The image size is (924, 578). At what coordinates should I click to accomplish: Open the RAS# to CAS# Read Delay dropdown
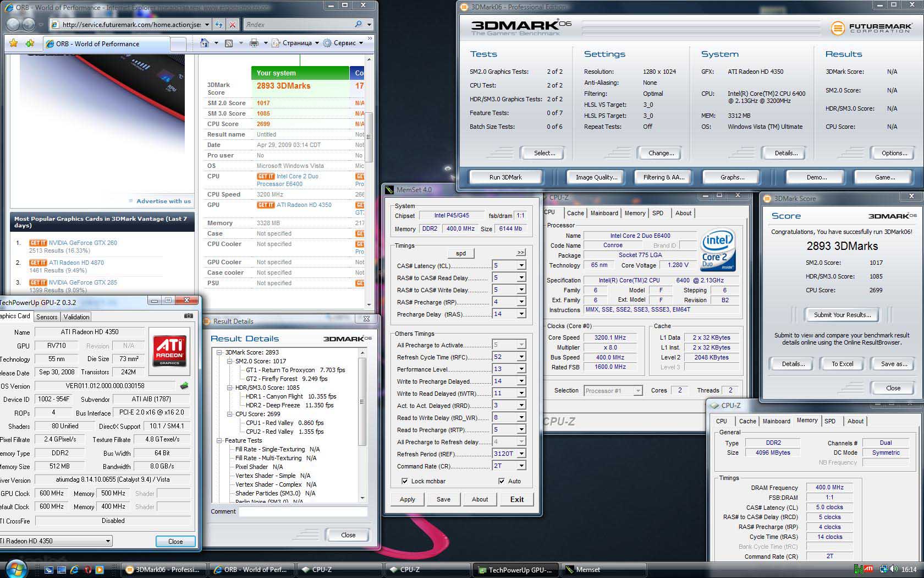pyautogui.click(x=521, y=277)
